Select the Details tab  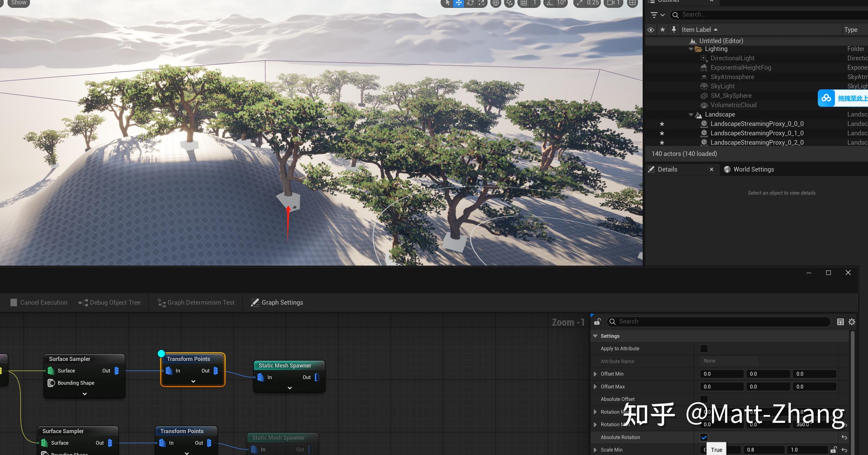pyautogui.click(x=667, y=169)
